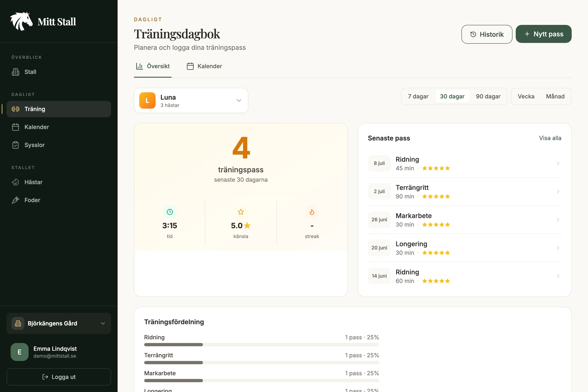Click the gold star beside 5.0
The width and height of the screenshot is (588, 392).
247,225
